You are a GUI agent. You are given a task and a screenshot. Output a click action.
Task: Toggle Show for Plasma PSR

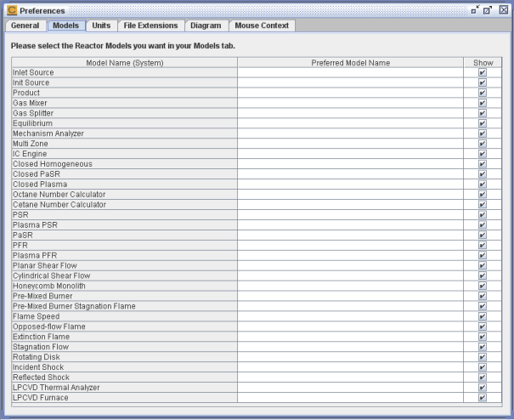483,225
